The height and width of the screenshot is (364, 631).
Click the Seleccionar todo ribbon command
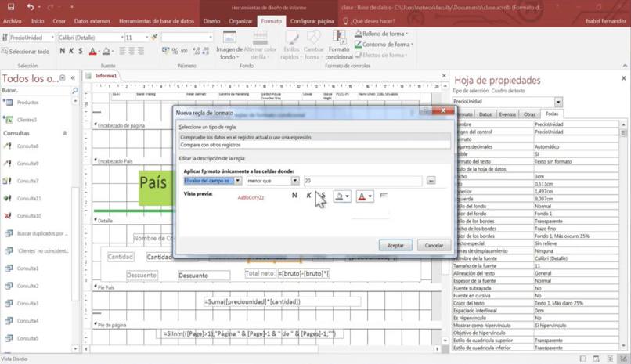click(x=25, y=52)
